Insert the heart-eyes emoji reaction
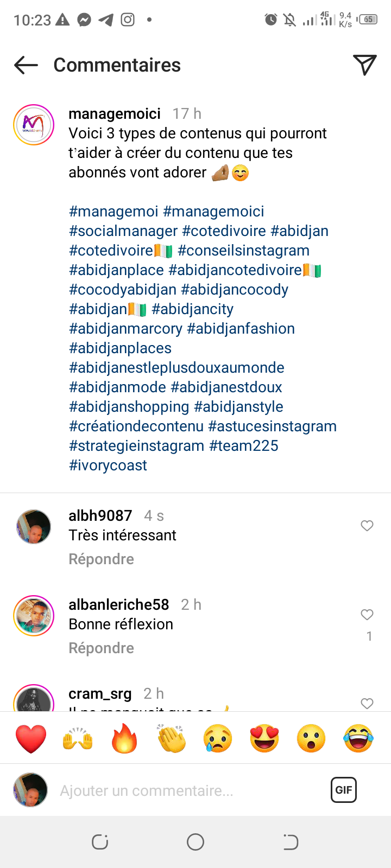 click(x=264, y=738)
